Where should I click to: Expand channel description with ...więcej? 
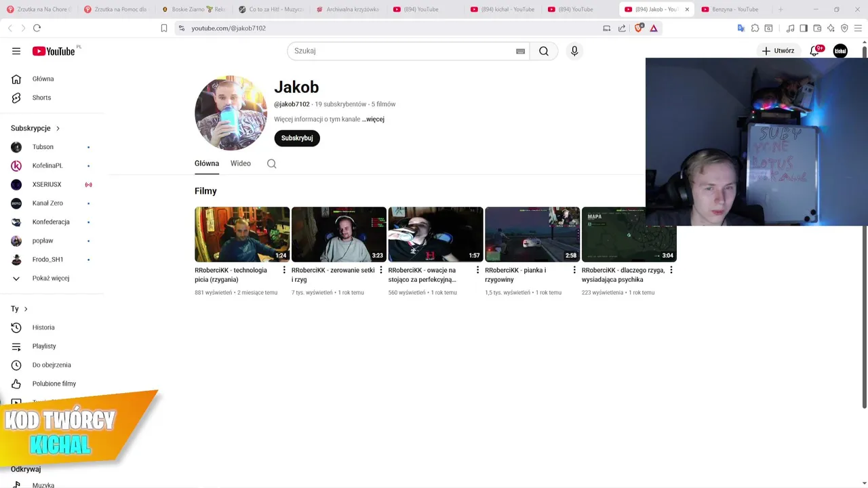373,119
